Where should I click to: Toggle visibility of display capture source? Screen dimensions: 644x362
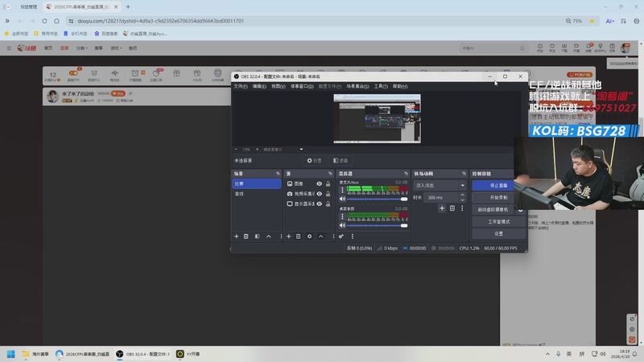(x=319, y=204)
